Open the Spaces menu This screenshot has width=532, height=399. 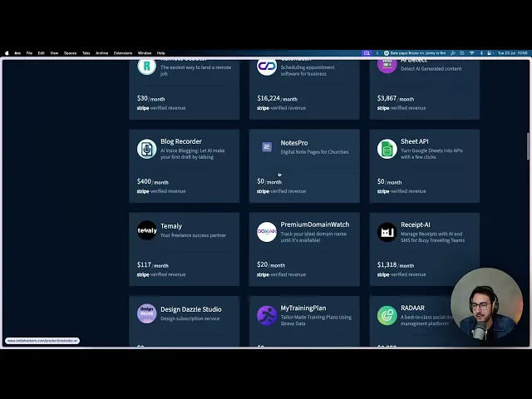(70, 53)
